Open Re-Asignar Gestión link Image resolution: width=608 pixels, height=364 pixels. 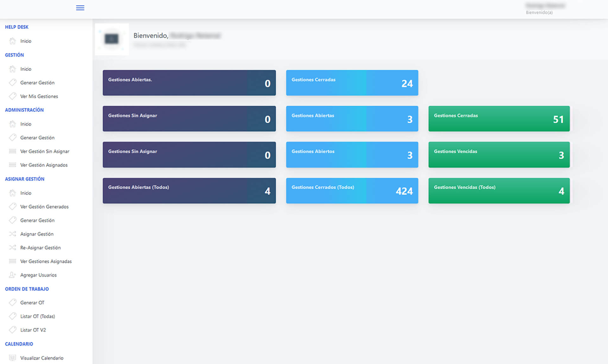40,248
